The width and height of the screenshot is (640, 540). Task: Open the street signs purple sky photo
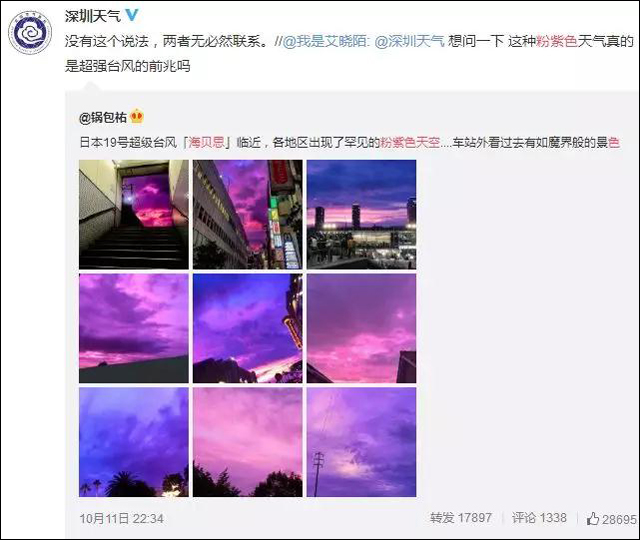[x=248, y=214]
